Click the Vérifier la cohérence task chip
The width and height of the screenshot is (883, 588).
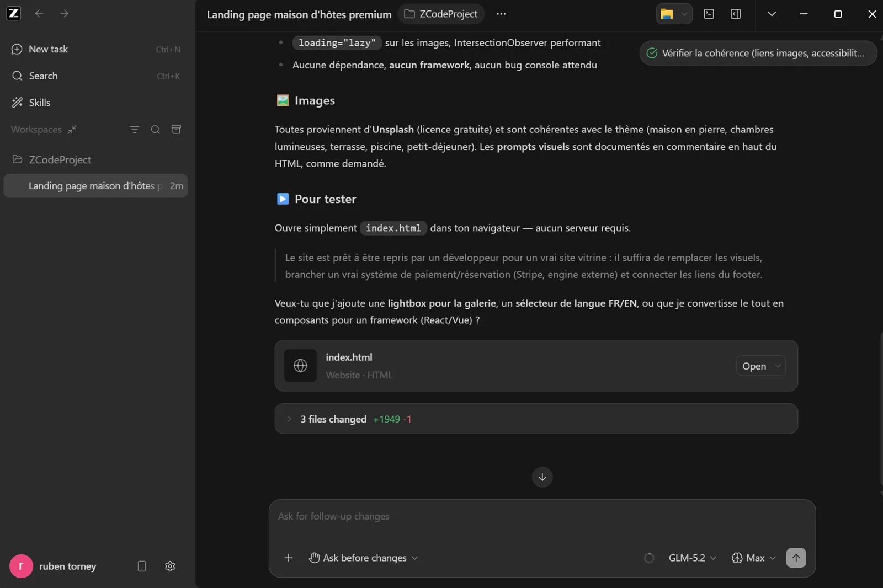coord(758,53)
